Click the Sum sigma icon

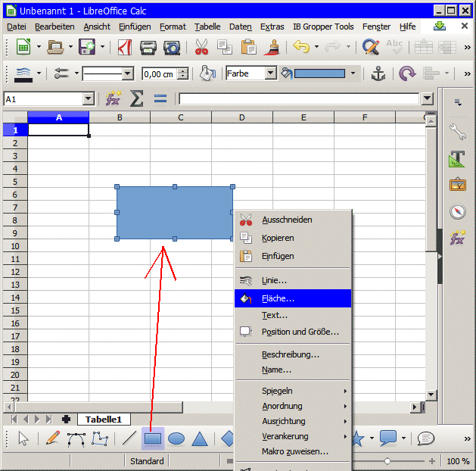coord(137,98)
